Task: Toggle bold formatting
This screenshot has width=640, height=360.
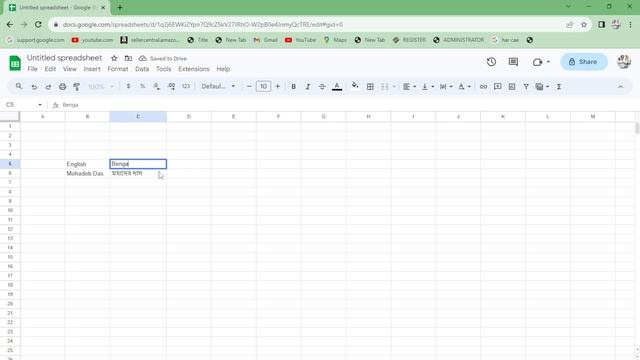Action: 293,87
